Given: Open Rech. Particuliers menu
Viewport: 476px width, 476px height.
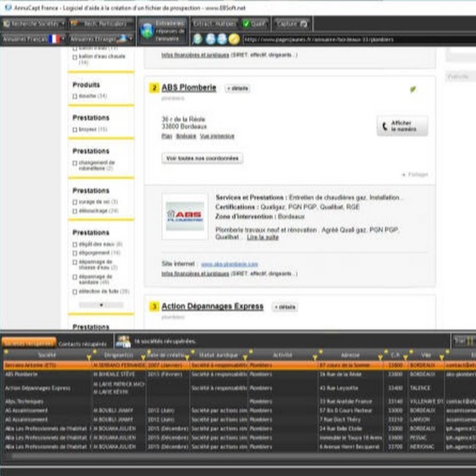Looking at the screenshot, I should (102, 24).
